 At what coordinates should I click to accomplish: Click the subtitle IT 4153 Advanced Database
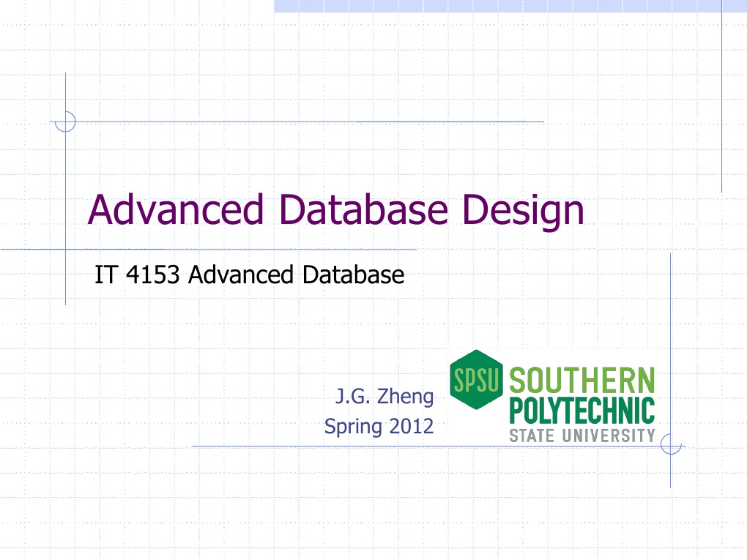point(249,275)
